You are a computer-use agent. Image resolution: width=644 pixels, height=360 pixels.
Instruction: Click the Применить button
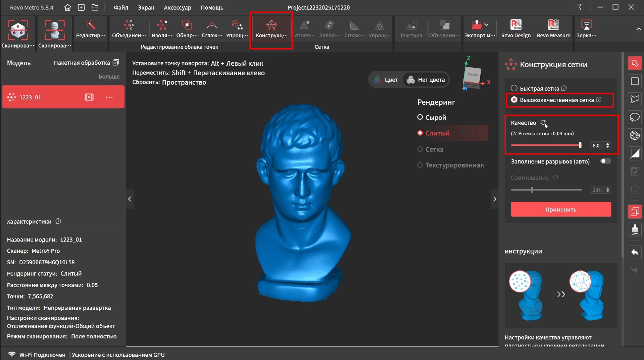561,209
